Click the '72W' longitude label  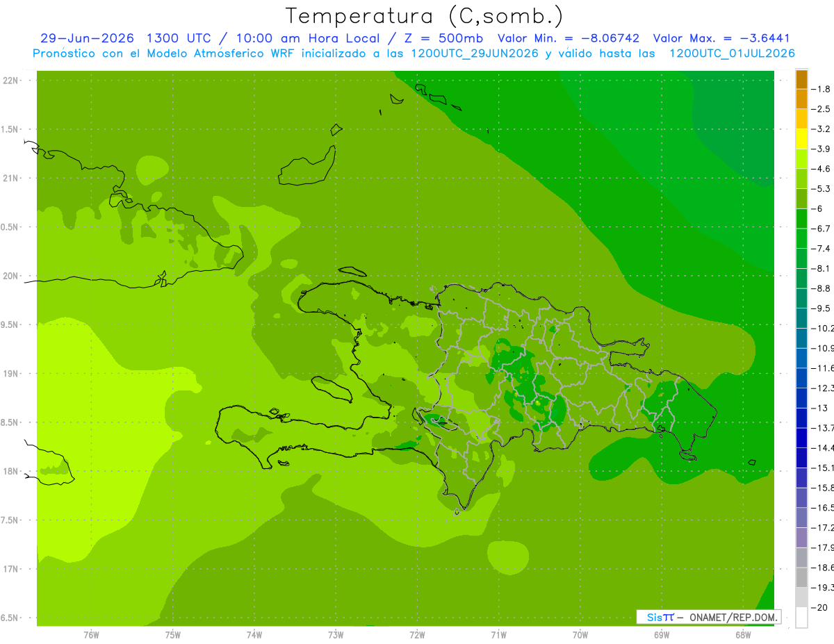point(417,634)
